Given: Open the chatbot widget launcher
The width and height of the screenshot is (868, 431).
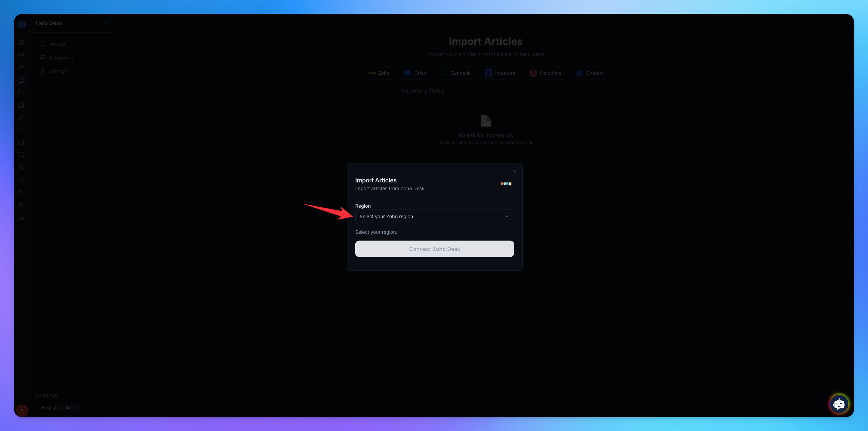Looking at the screenshot, I should 839,404.
